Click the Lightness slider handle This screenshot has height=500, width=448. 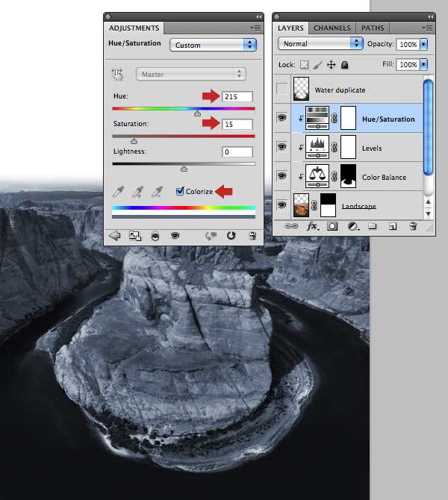[x=184, y=169]
